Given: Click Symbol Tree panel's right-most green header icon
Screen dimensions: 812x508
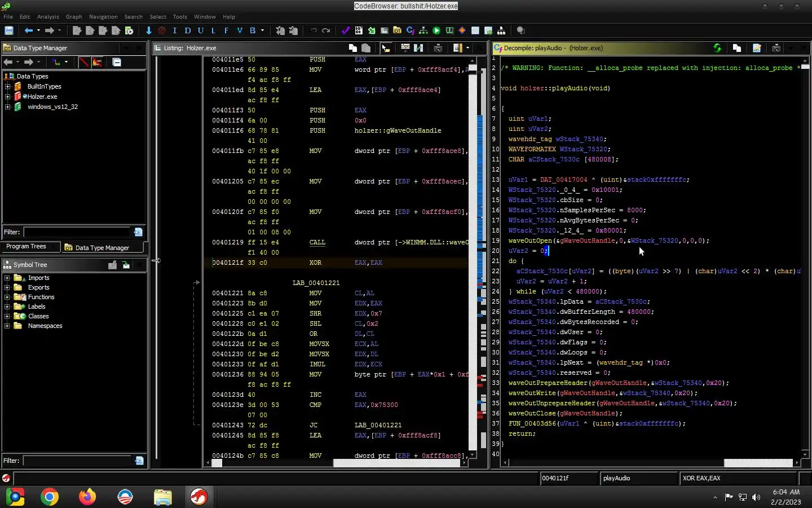Looking at the screenshot, I should click(x=126, y=265).
